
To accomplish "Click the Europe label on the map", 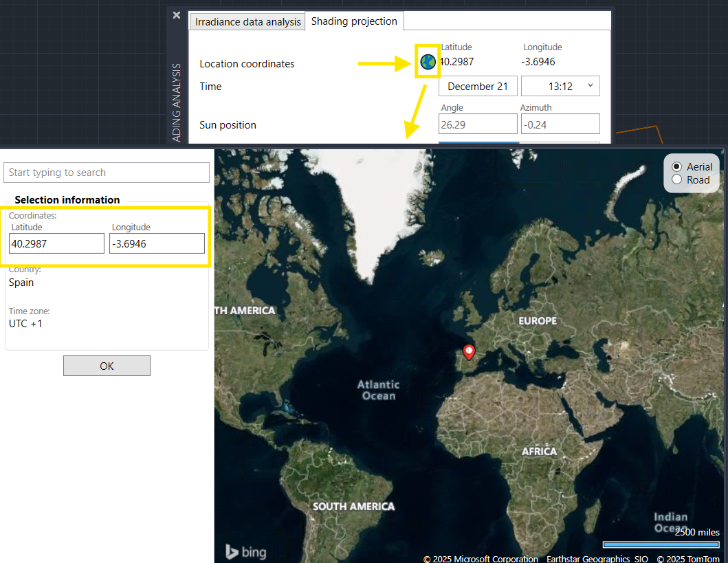I will 538,321.
